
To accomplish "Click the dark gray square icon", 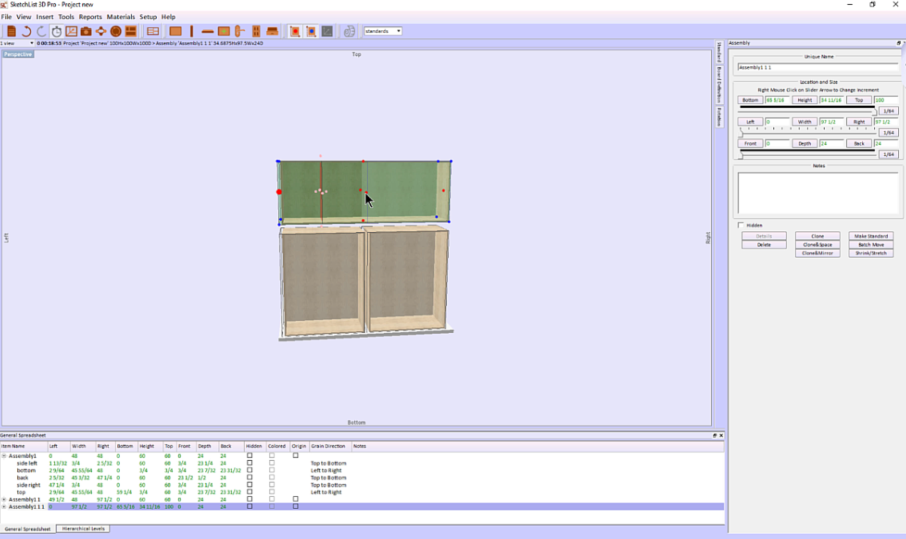I will click(327, 31).
